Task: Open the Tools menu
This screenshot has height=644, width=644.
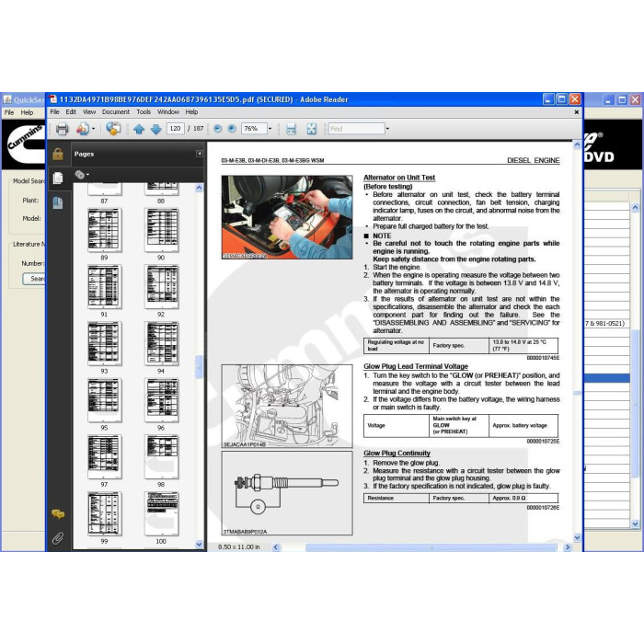Action: click(x=144, y=111)
